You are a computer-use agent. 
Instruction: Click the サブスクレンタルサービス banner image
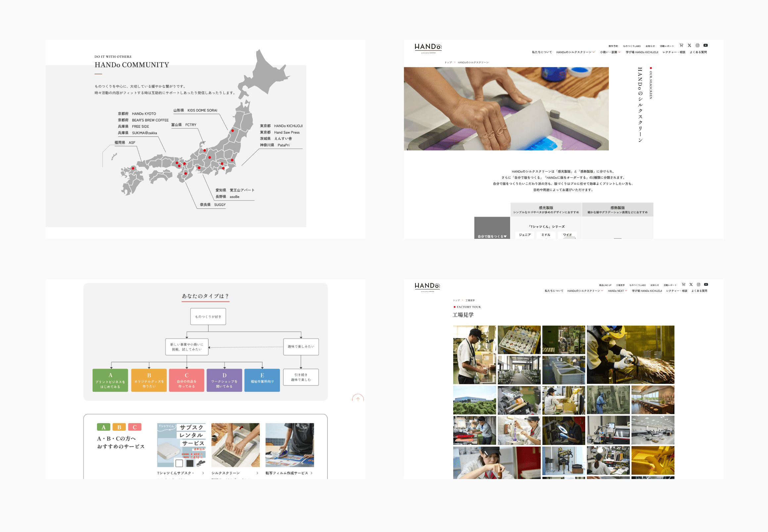click(181, 445)
